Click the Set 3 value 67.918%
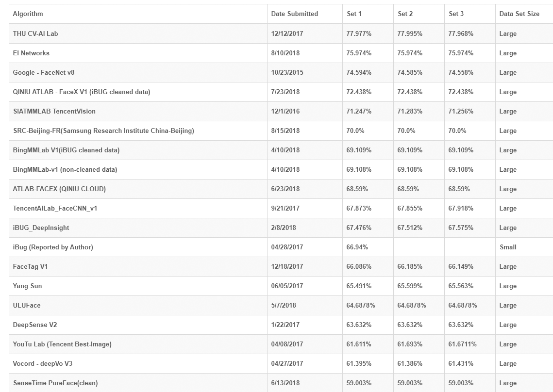The image size is (553, 392). [x=461, y=208]
